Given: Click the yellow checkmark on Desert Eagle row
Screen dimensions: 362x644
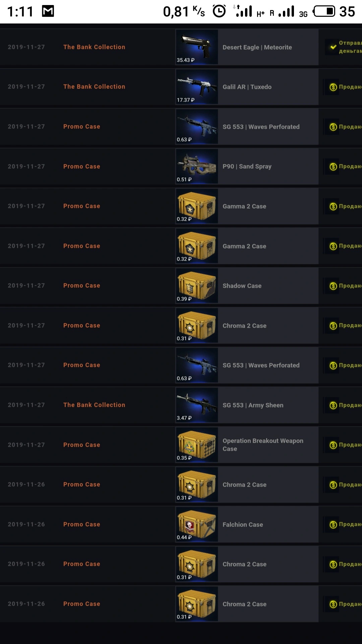Looking at the screenshot, I should click(333, 47).
